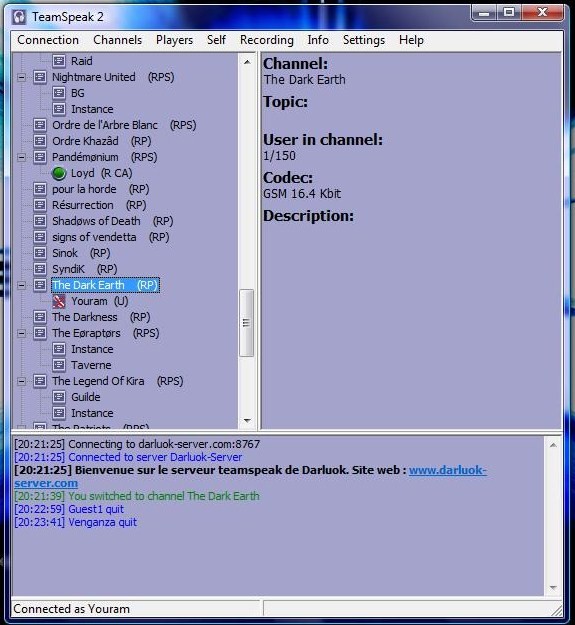Screen dimensions: 575x625
Task: Click Ordre de l'Arbre Blanc channel icon
Action: click(x=40, y=125)
